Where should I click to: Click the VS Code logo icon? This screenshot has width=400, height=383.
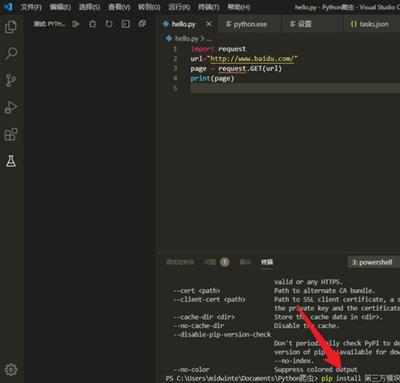coord(8,7)
